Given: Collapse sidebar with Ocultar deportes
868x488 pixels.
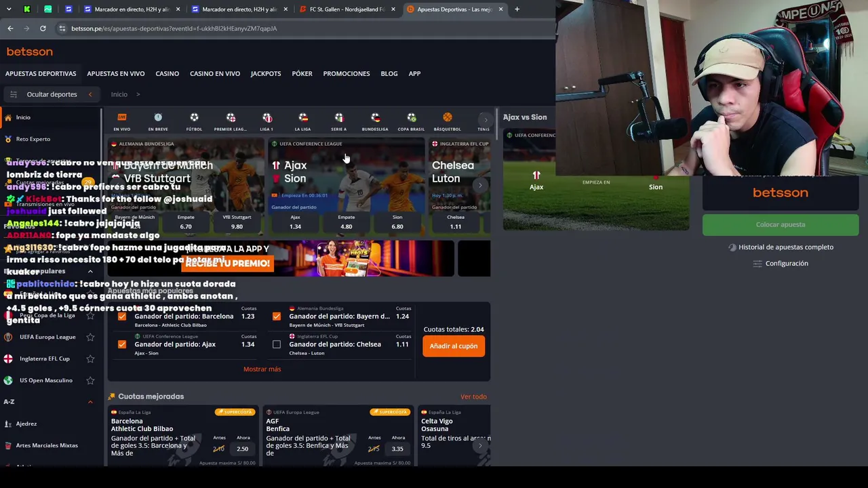Looking at the screenshot, I should (x=52, y=94).
